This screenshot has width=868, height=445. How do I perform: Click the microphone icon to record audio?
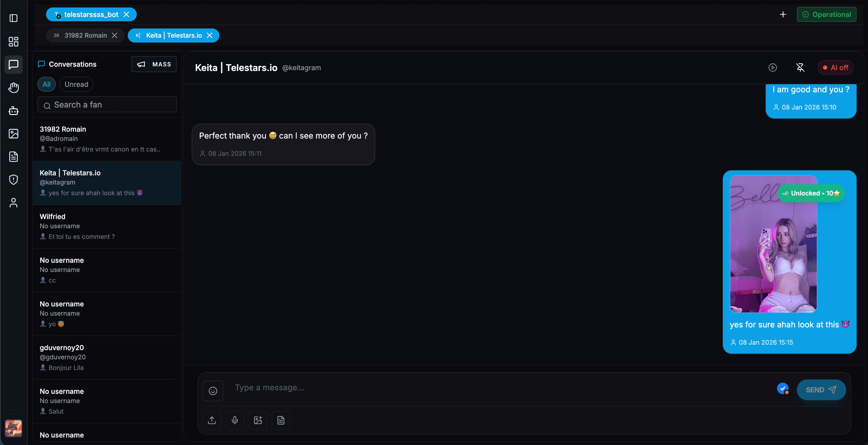click(x=235, y=420)
